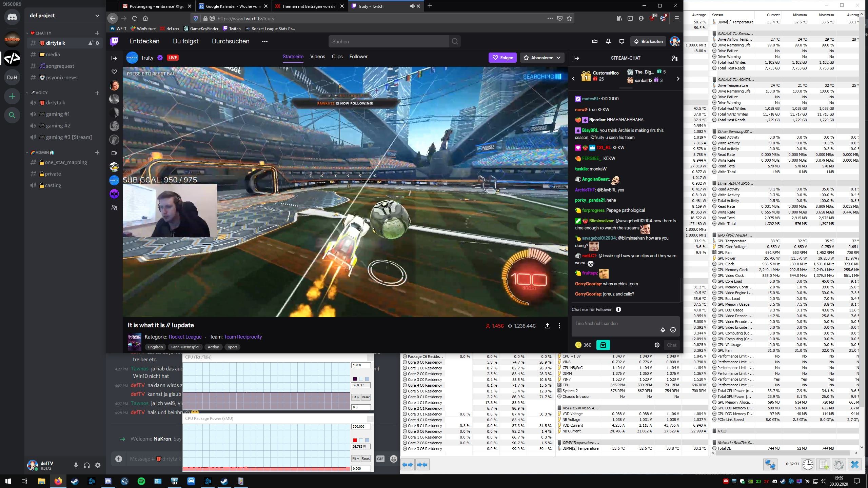The height and width of the screenshot is (488, 868).
Task: Click Fit y on CPU Tctl/Tdie graph
Action: click(x=355, y=397)
